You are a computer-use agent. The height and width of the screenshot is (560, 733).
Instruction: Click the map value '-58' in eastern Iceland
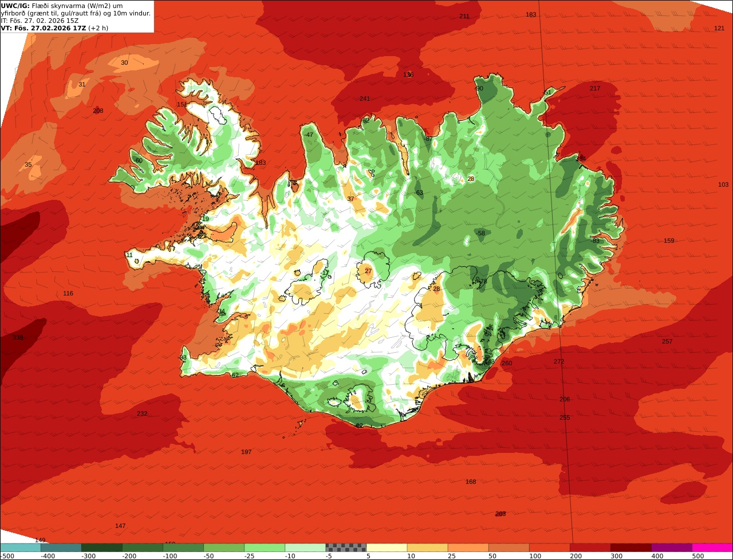coord(480,233)
